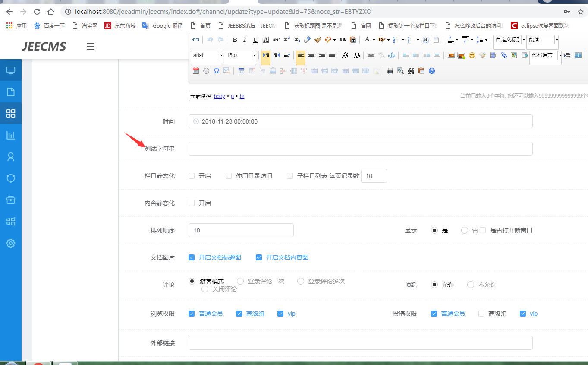Check 高级组 under 投稿权限
The image size is (588, 365).
tap(481, 314)
